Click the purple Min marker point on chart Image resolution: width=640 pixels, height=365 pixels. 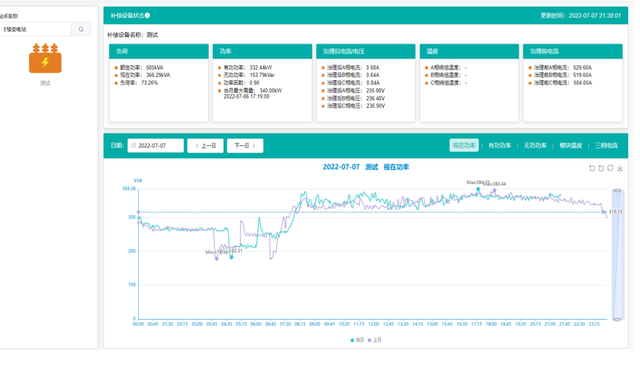tap(217, 259)
